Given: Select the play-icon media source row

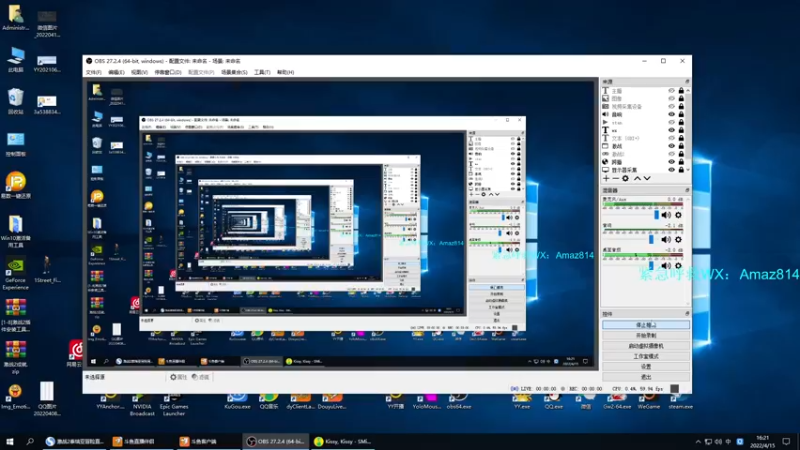Looking at the screenshot, I should click(x=645, y=122).
